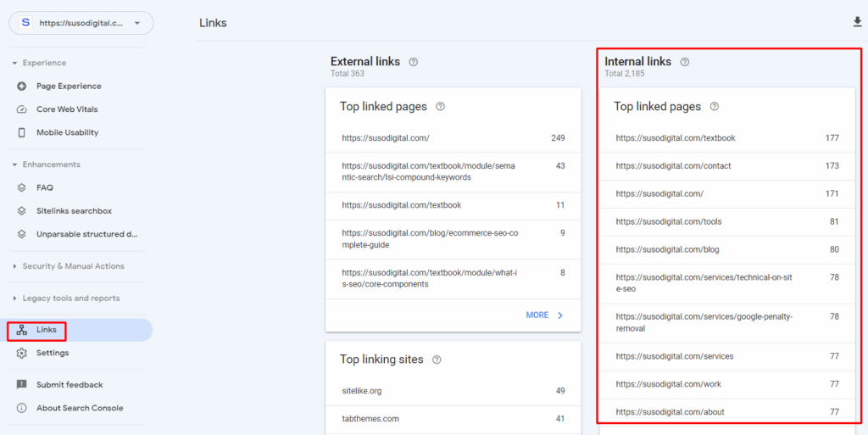Open internal about page row
The height and width of the screenshot is (435, 868).
727,412
